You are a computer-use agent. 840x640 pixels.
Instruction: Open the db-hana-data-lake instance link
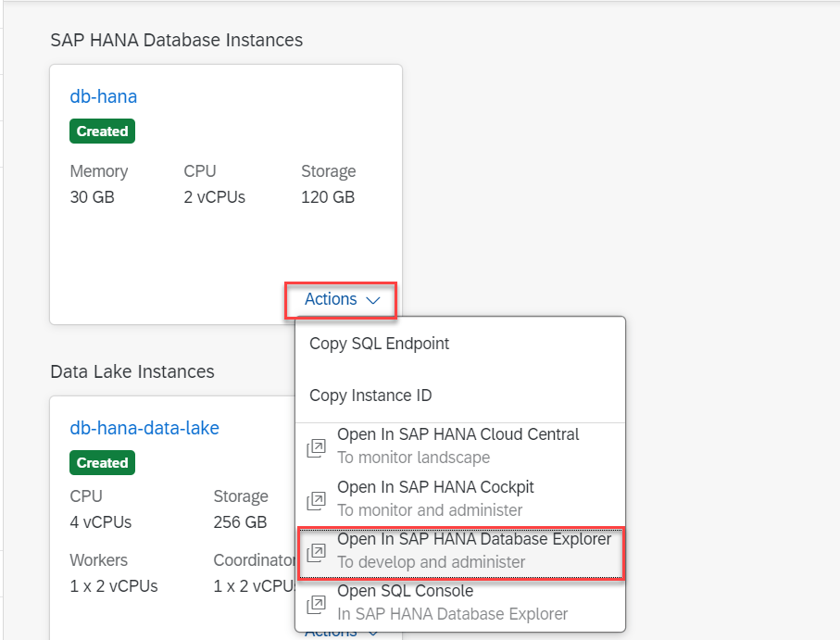144,428
